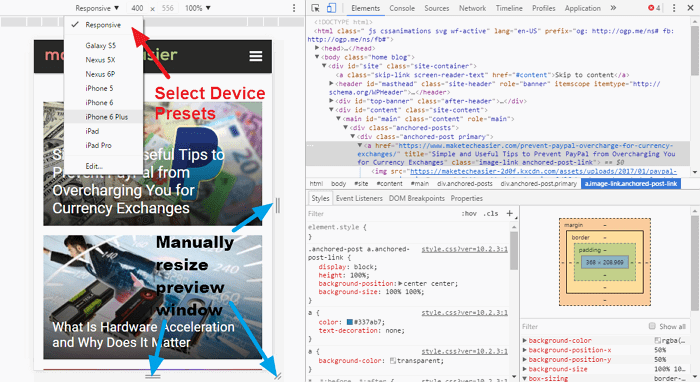Expand background-color computed property
Image resolution: width=700 pixels, height=382 pixels.
tap(525, 340)
